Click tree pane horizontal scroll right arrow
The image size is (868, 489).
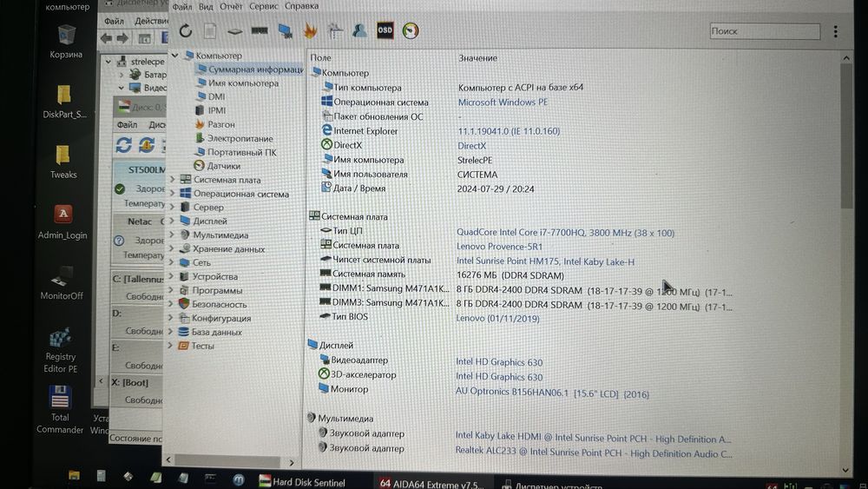(x=292, y=462)
